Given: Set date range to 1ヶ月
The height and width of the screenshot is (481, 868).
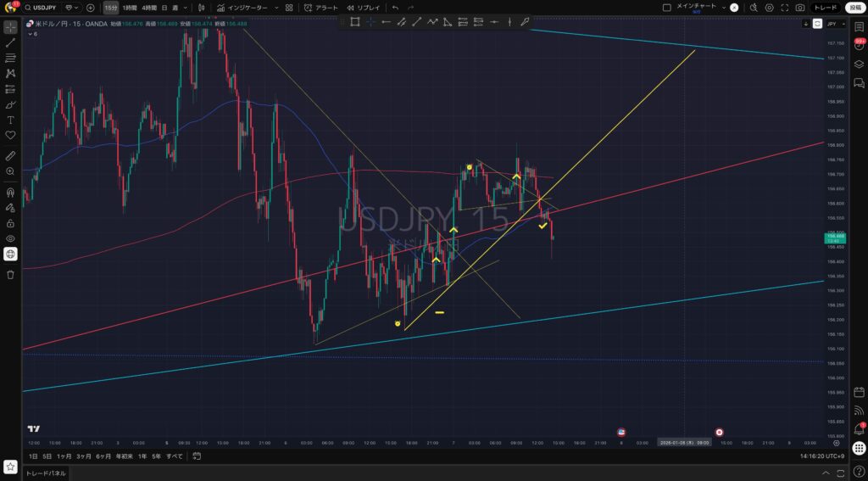Looking at the screenshot, I should click(64, 456).
